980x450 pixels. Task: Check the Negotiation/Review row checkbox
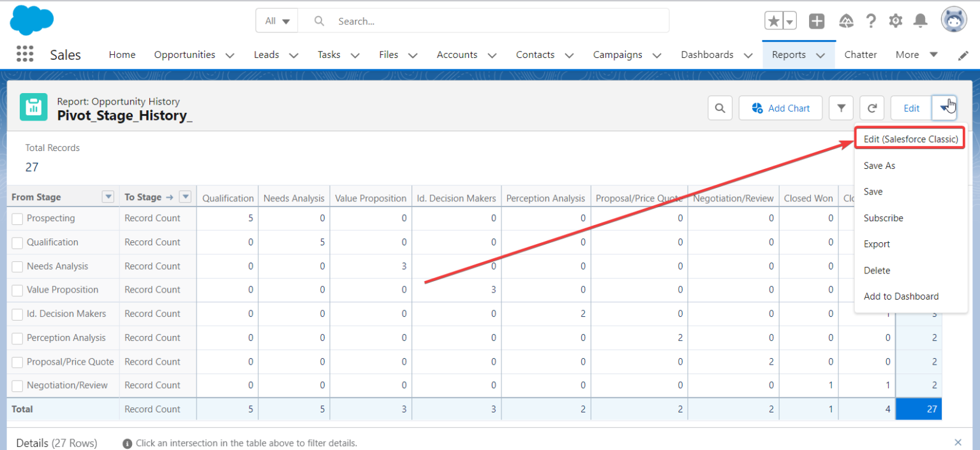click(x=17, y=386)
